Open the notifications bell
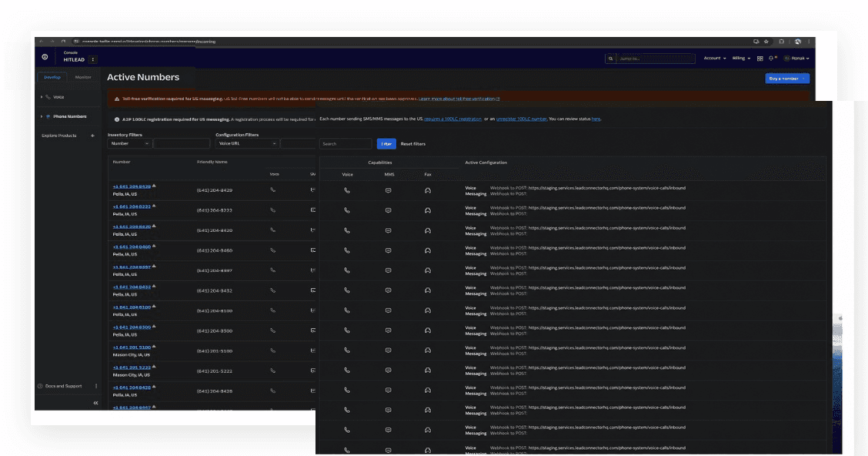Screen dimensions: 868x456 [x=771, y=59]
